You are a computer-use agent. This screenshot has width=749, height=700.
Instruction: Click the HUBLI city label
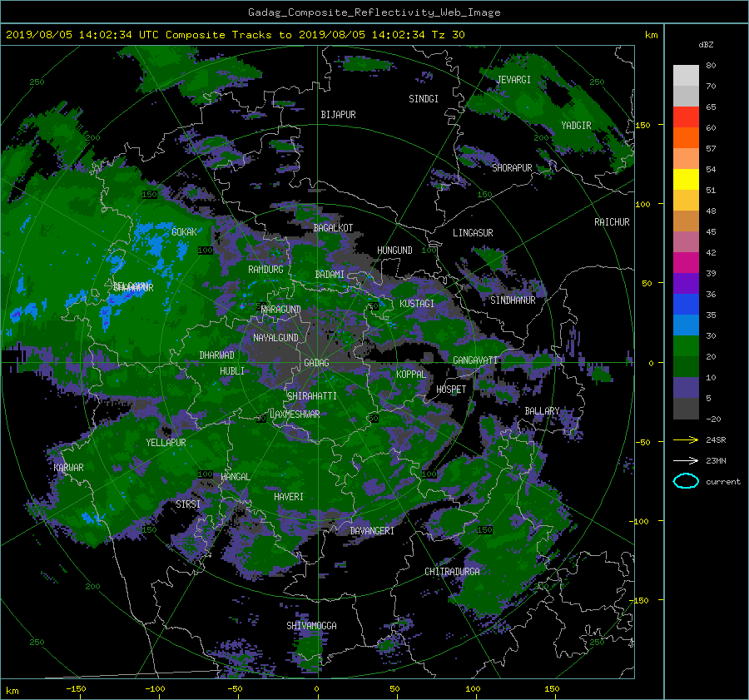click(x=232, y=371)
